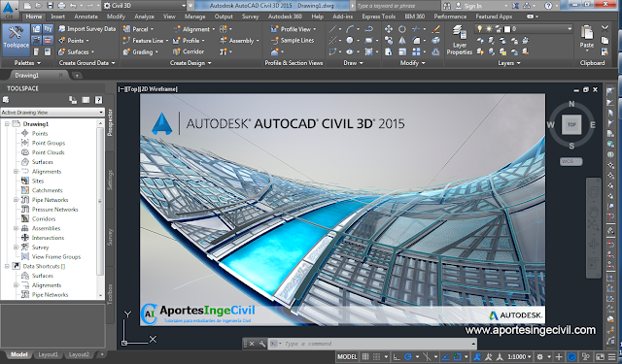Click the Toolspace help question mark icon
This screenshot has height=364, width=622.
coord(98,100)
